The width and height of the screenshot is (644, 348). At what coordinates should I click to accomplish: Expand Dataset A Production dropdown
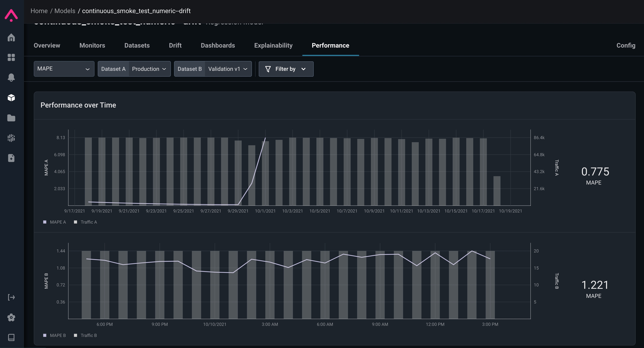[x=149, y=69]
